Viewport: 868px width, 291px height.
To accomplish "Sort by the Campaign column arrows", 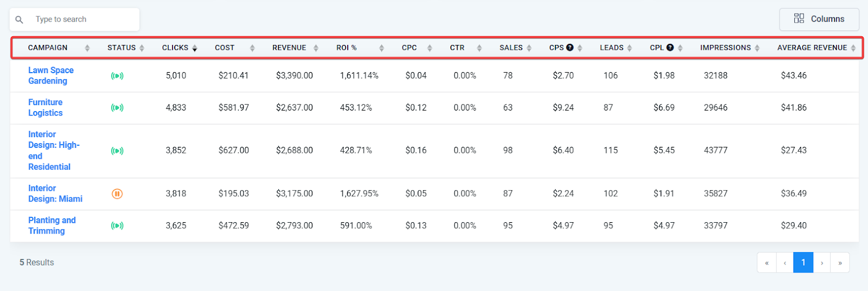I will click(87, 48).
